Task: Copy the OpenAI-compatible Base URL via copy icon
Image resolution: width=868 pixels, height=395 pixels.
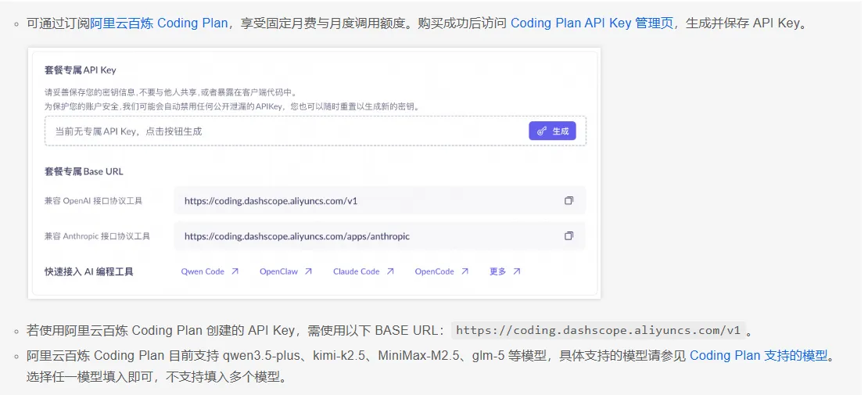Action: coord(569,200)
